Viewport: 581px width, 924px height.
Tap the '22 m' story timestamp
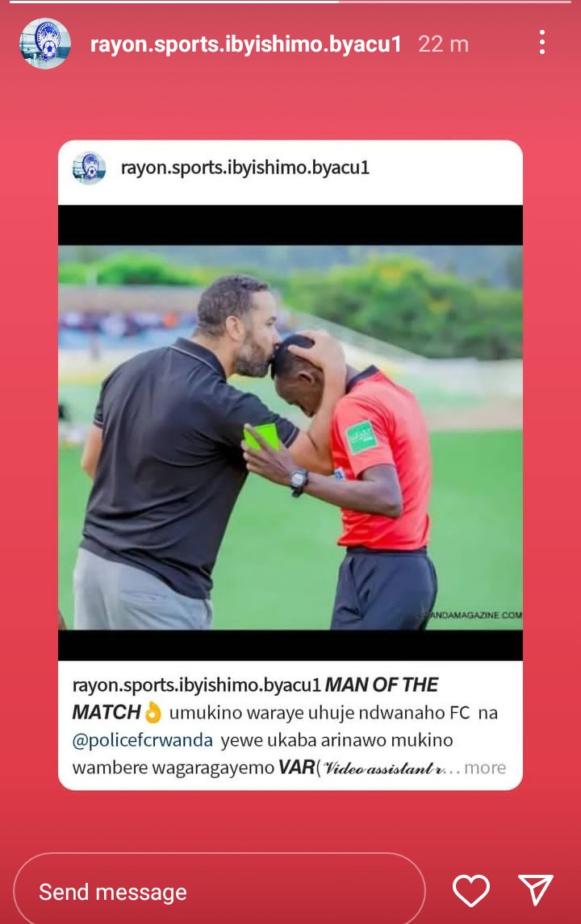click(444, 44)
